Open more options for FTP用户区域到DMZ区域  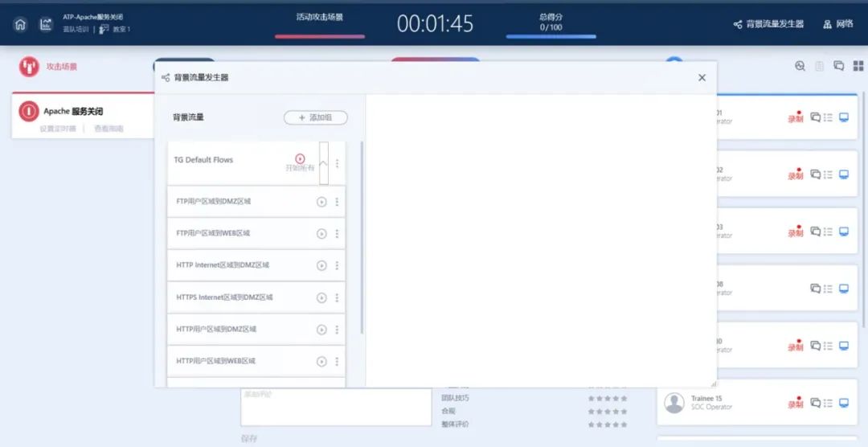click(337, 202)
